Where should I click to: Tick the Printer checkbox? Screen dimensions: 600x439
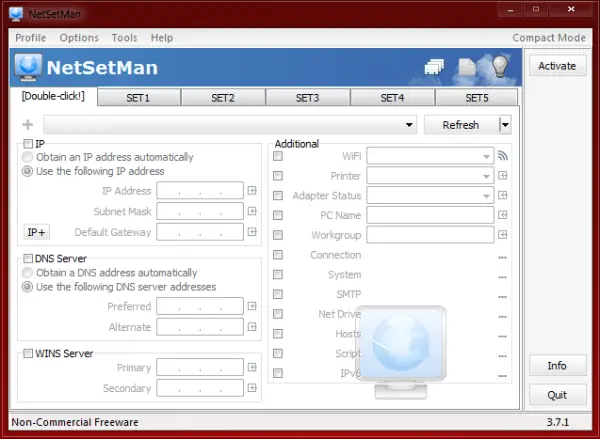(278, 176)
